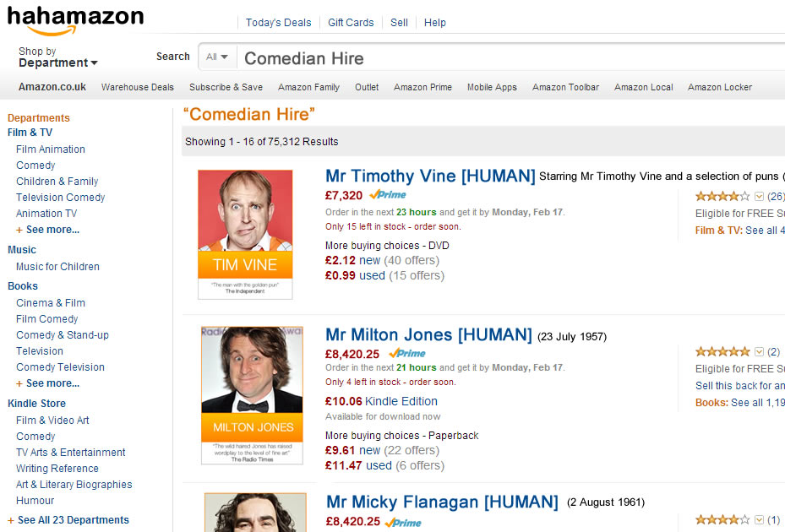785x532 pixels.
Task: Open the Shop by Department dropdown
Action: (56, 57)
